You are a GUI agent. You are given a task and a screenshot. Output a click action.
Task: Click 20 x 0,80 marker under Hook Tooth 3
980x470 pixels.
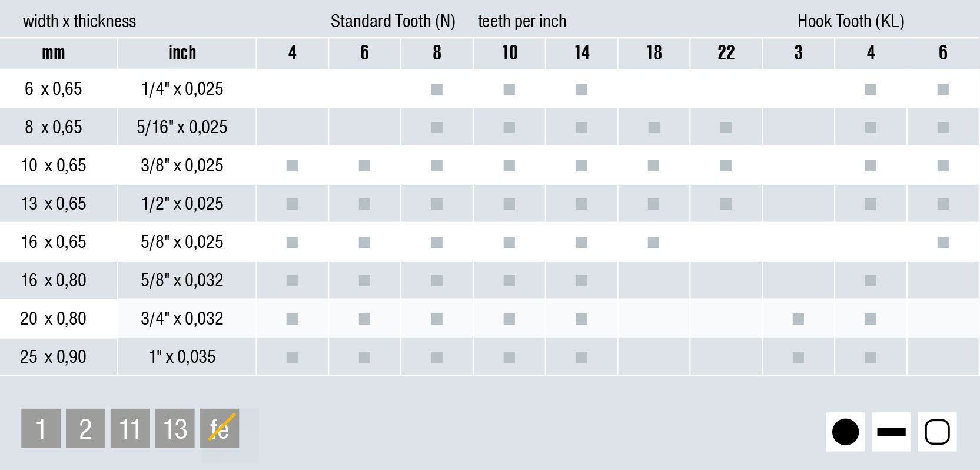tap(798, 319)
